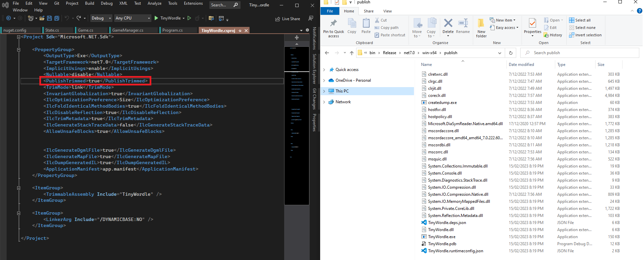Collapse the PropertyGroup XML block

[x=18, y=49]
